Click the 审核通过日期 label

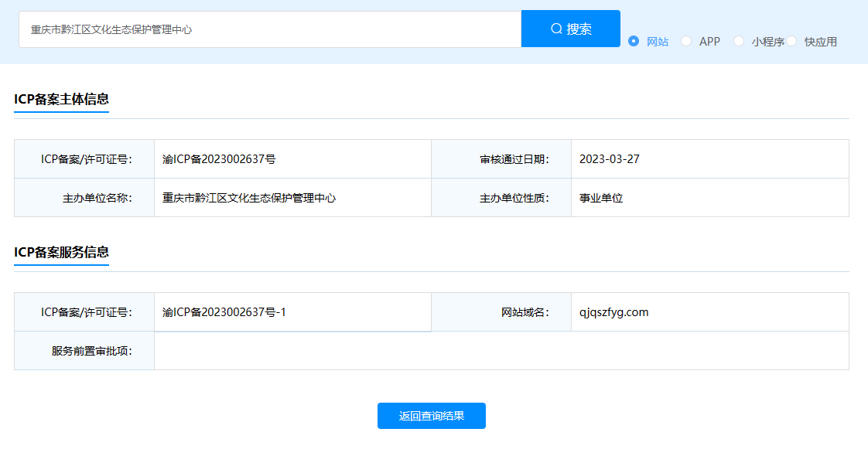click(514, 159)
